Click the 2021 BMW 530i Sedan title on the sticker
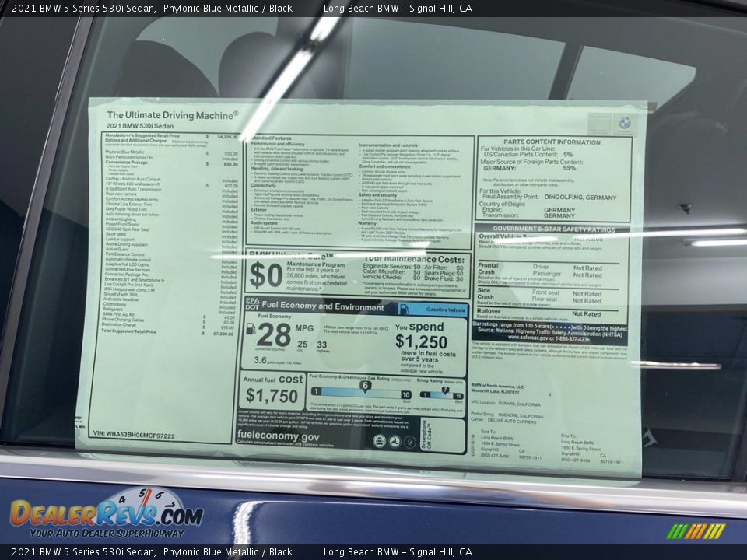The height and width of the screenshot is (560, 747). pos(139,126)
